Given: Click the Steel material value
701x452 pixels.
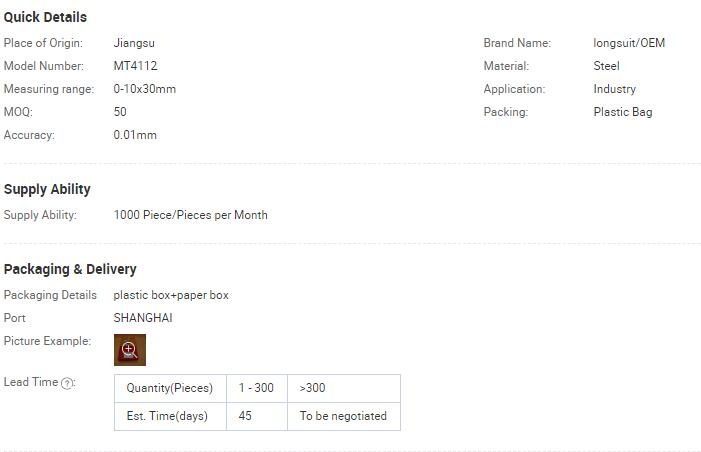Looking at the screenshot, I should (606, 66).
